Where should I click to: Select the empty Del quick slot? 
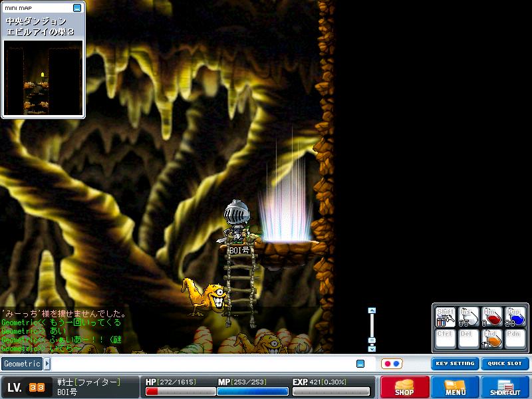coord(469,339)
